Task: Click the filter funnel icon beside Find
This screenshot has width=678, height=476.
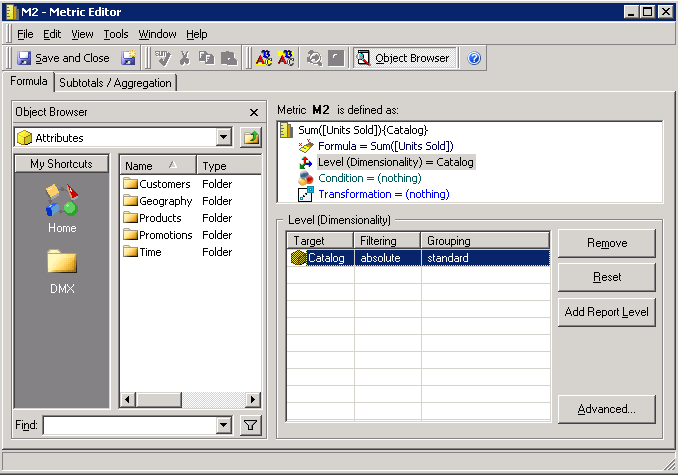Action: pyautogui.click(x=250, y=426)
